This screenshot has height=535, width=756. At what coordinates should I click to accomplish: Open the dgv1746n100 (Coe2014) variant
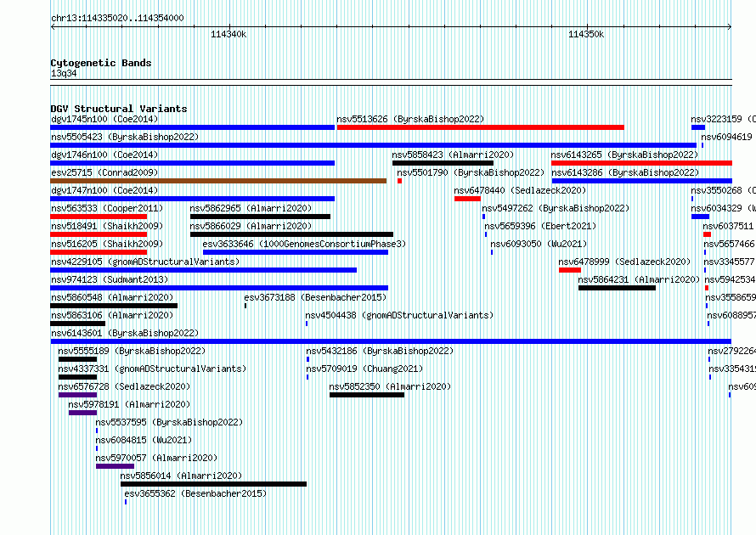[x=192, y=163]
